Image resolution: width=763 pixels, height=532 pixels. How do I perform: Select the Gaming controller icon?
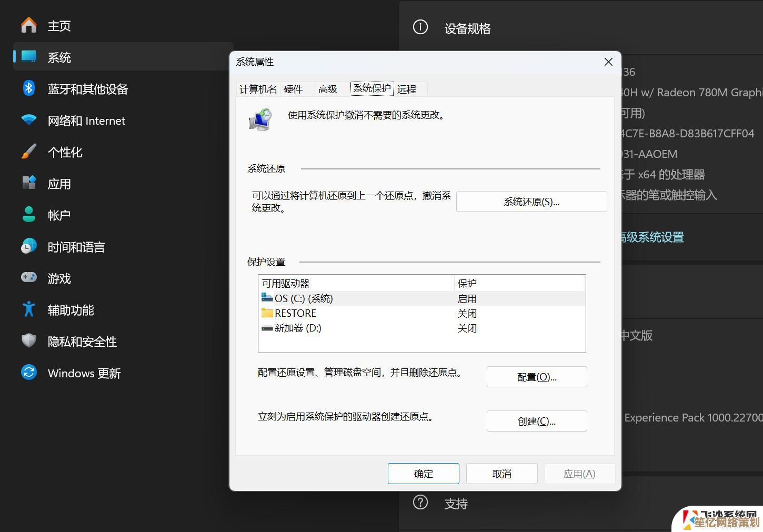(x=29, y=277)
